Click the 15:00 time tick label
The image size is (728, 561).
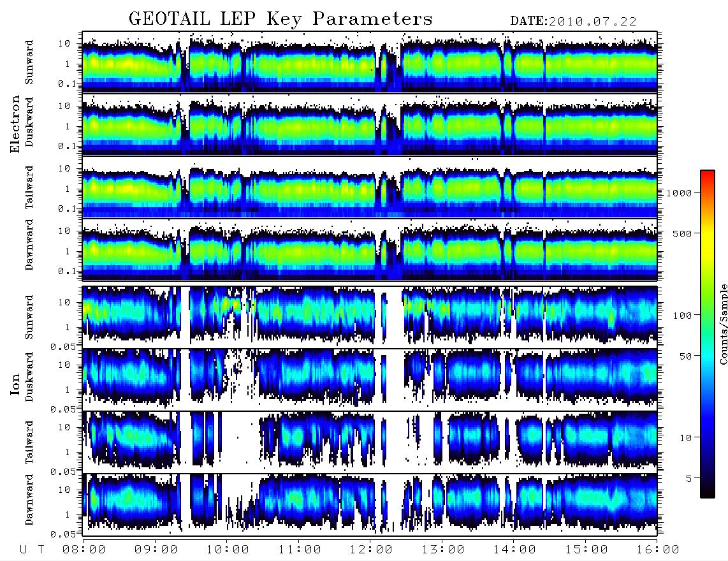coord(586,550)
